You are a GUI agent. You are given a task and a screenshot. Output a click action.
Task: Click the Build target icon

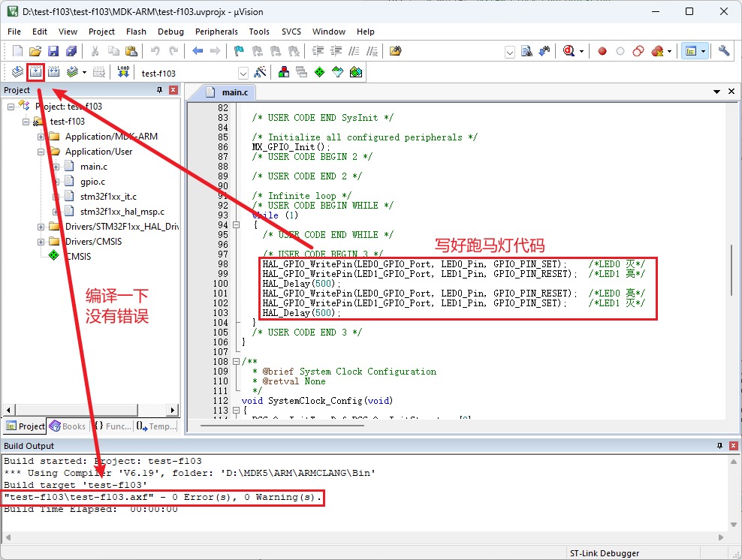click(35, 72)
